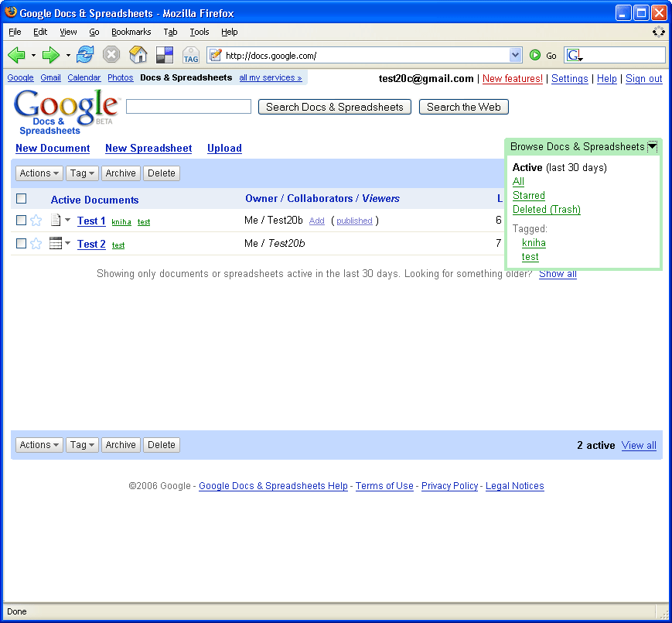Click the Sign out link
672x623 pixels.
coord(643,79)
